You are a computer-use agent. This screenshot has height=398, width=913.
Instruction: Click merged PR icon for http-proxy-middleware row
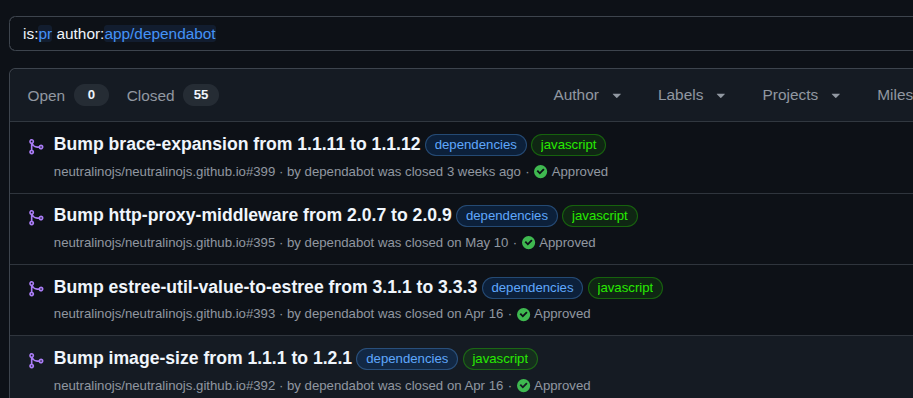(36, 218)
